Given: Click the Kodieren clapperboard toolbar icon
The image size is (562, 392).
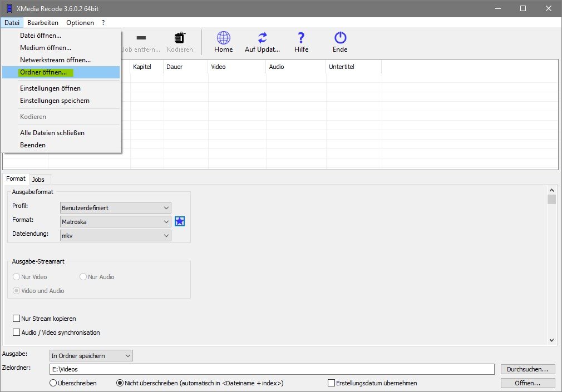Looking at the screenshot, I should (180, 38).
